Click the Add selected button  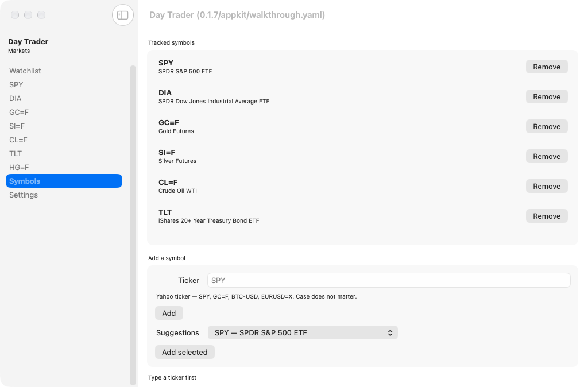[x=184, y=352]
